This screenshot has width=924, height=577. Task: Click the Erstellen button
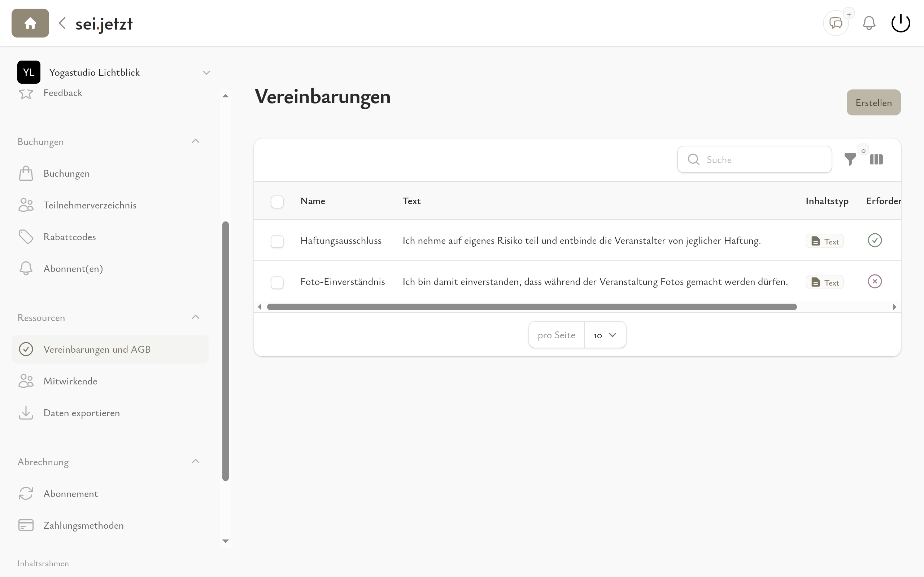tap(873, 102)
